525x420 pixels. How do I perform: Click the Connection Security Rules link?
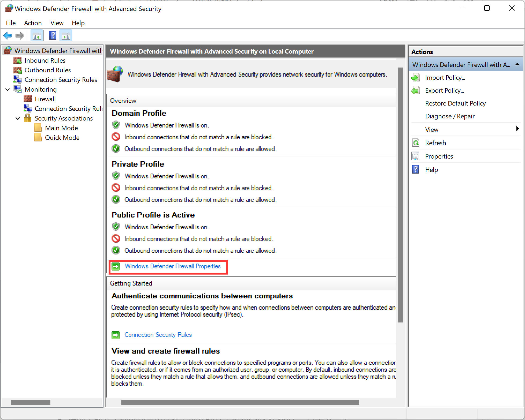[x=158, y=335]
